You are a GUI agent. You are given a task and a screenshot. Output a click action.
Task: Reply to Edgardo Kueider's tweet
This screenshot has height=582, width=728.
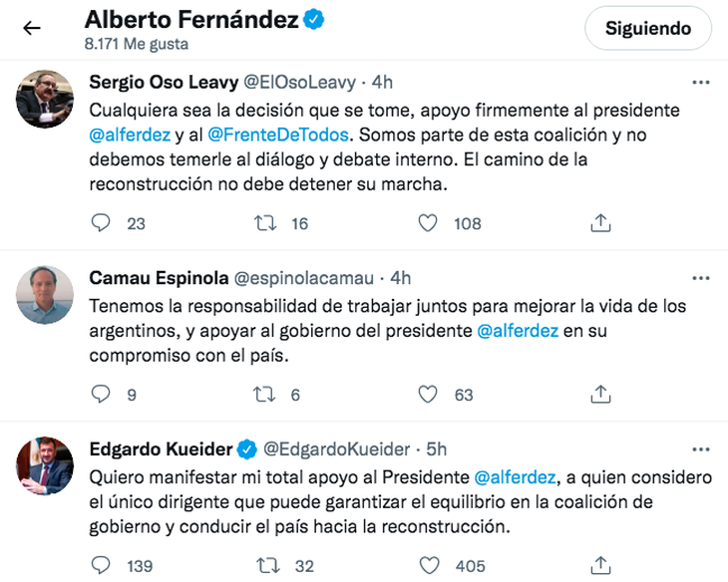101,565
